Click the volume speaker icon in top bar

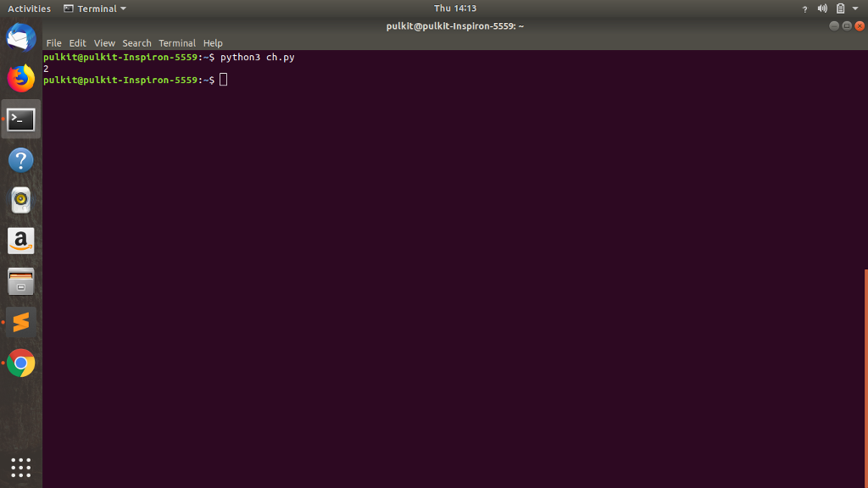click(x=822, y=8)
